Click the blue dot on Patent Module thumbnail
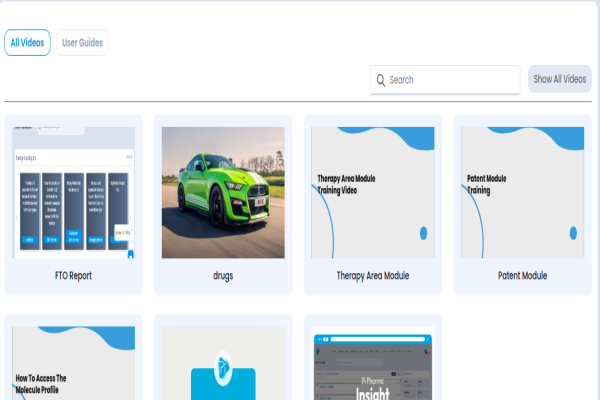The image size is (600, 400). [x=573, y=233]
